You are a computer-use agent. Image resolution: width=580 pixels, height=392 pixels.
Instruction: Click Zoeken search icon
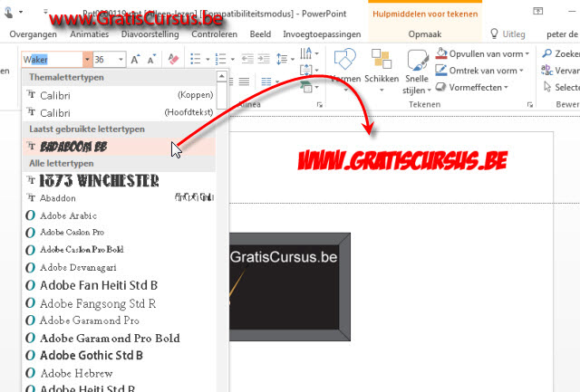547,53
